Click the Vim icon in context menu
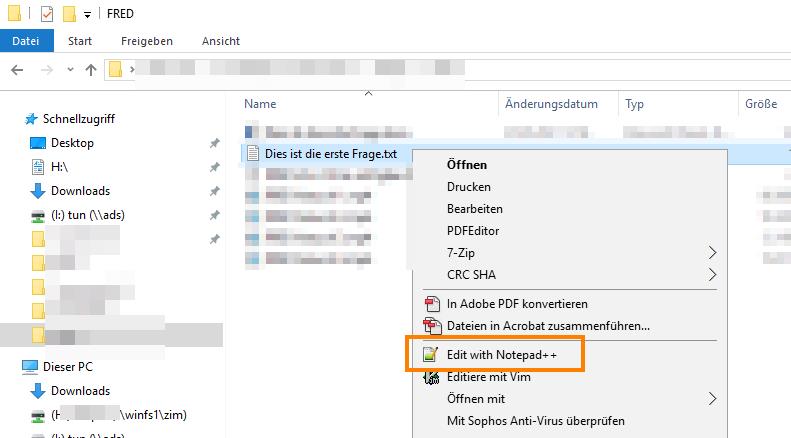This screenshot has height=438, width=791. click(431, 377)
